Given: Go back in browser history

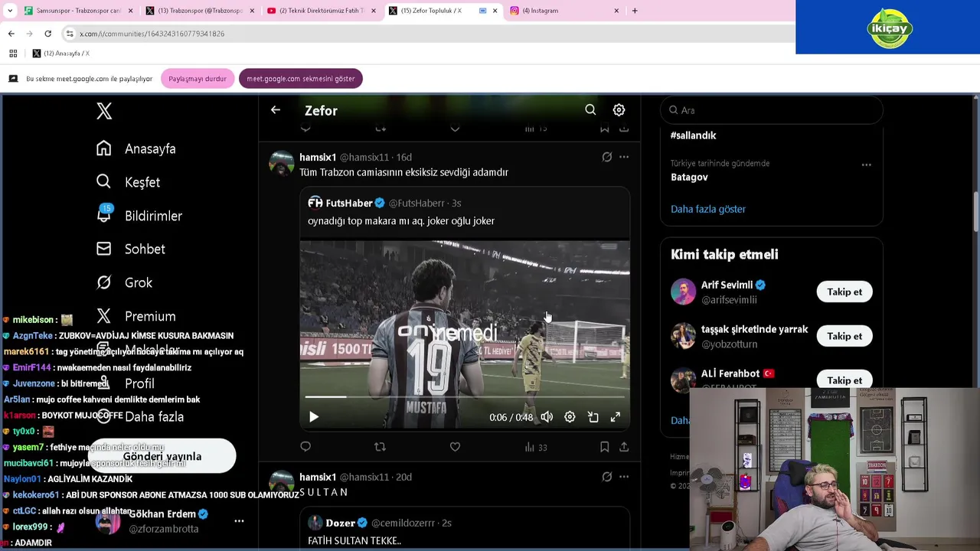Looking at the screenshot, I should (x=11, y=34).
